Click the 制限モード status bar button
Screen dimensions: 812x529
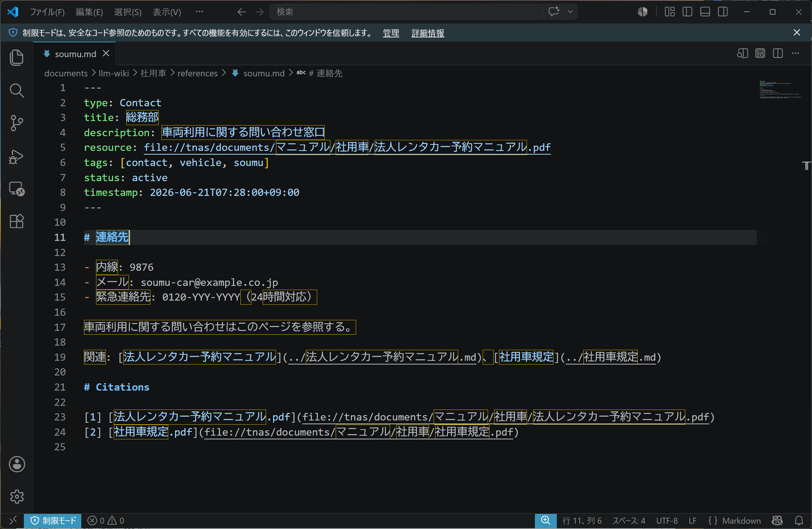point(53,521)
